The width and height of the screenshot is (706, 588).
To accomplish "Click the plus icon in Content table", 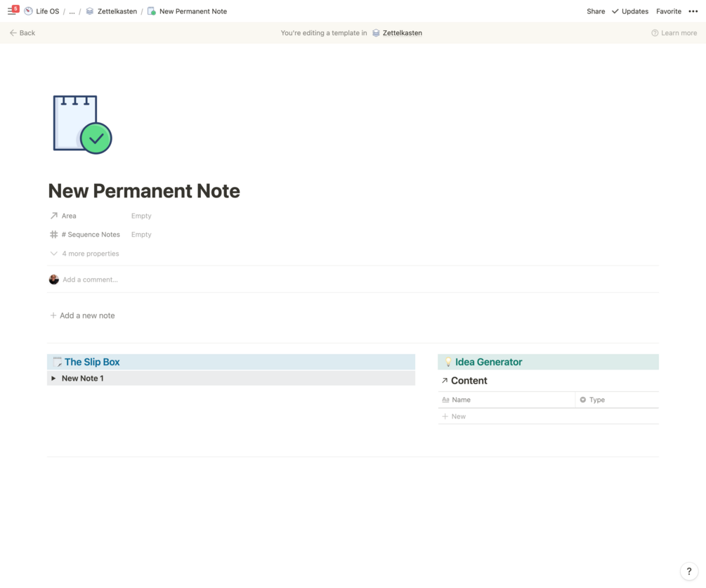I will [x=445, y=417].
